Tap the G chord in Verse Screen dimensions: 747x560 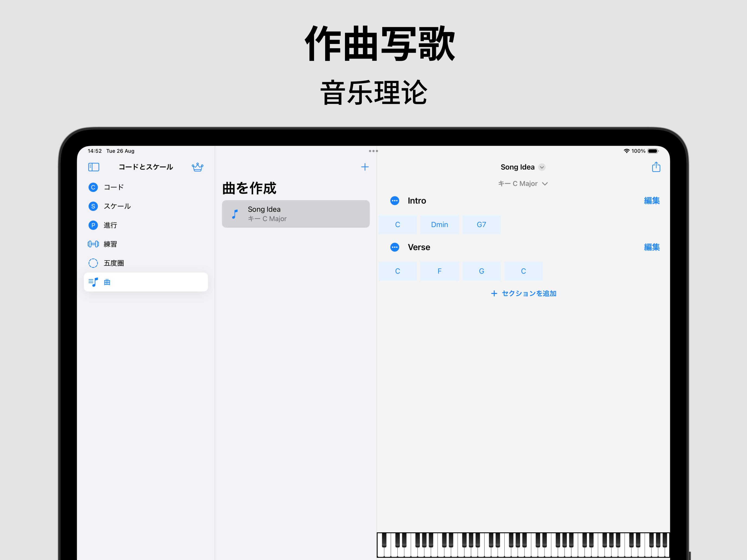point(481,271)
